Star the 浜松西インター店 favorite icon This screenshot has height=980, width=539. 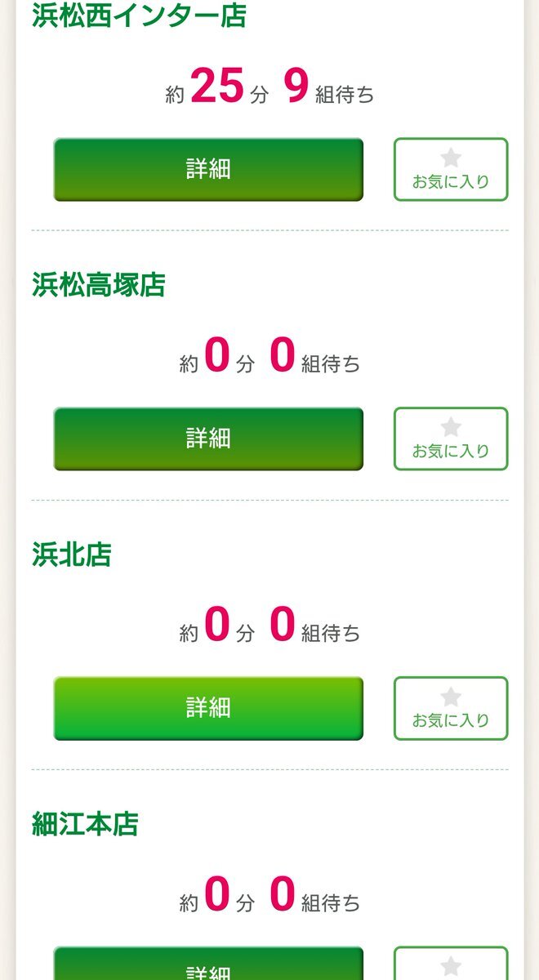click(x=451, y=158)
